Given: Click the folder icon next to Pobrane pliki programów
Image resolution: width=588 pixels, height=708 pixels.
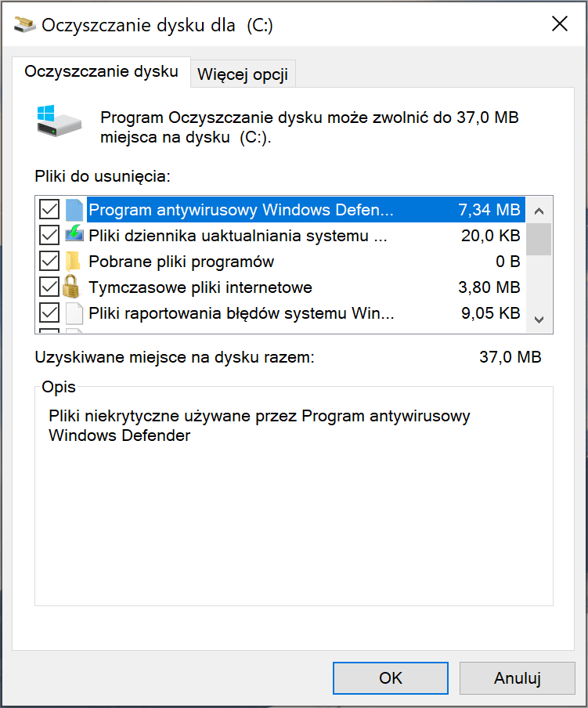Looking at the screenshot, I should point(73,261).
